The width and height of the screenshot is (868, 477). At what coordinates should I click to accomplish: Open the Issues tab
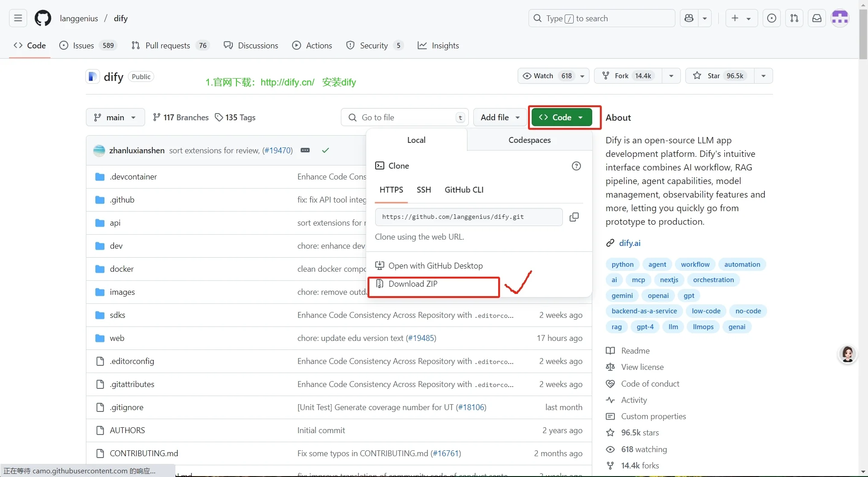[89, 45]
